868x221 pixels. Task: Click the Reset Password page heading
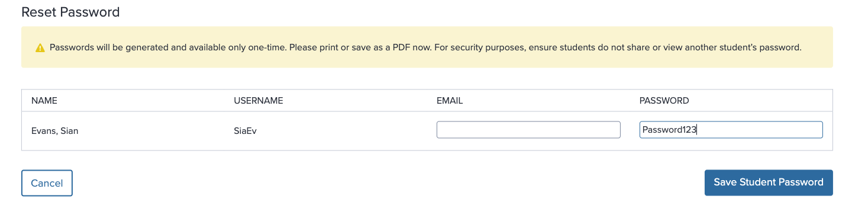tap(70, 12)
